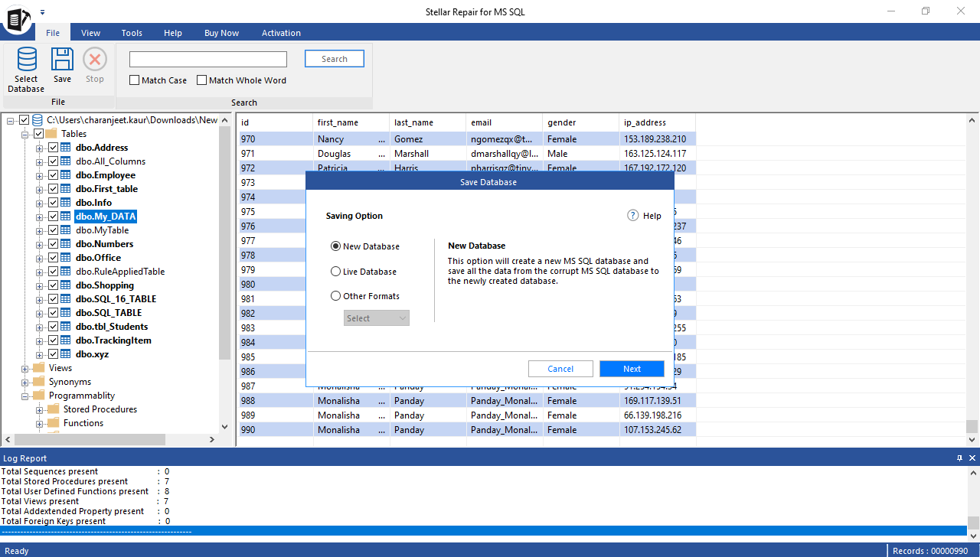
Task: Click inside the search input field
Action: click(x=207, y=58)
